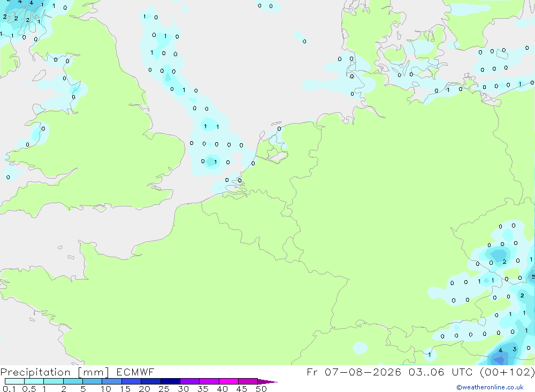Click the 10–15 mm legend swatch

pos(112,381)
